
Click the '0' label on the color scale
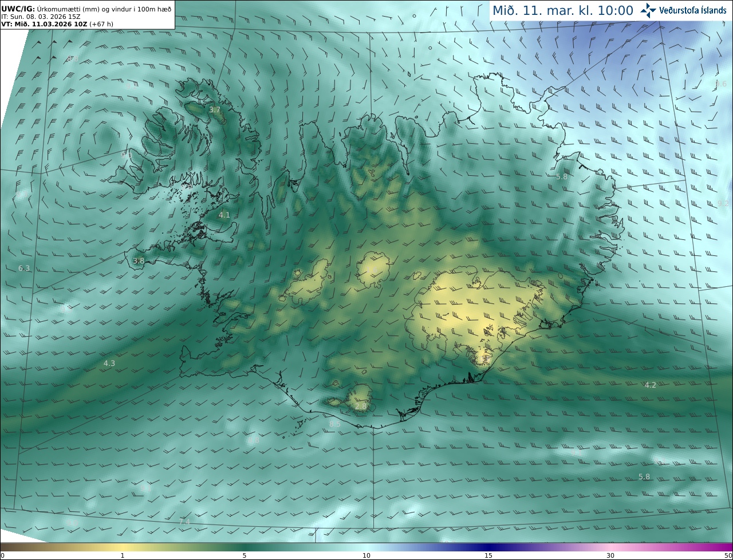click(x=2, y=555)
